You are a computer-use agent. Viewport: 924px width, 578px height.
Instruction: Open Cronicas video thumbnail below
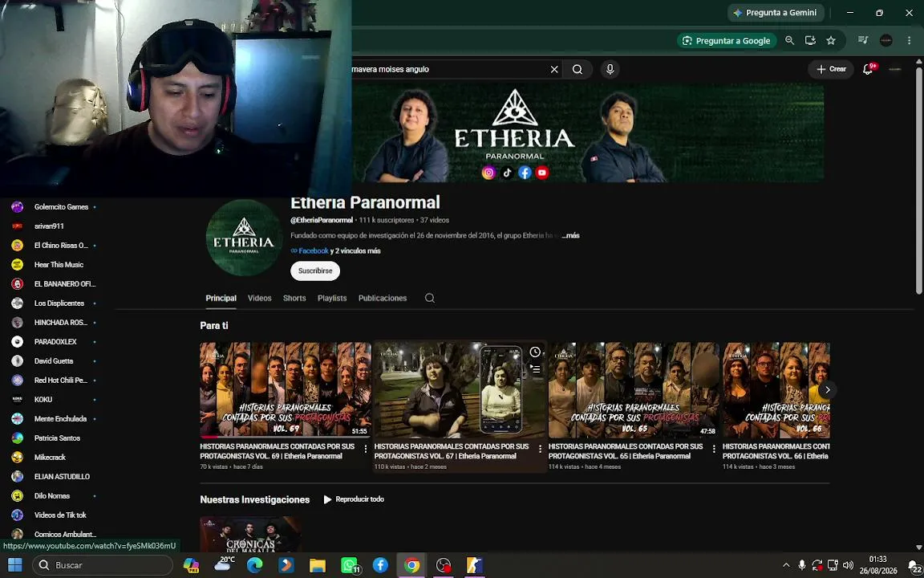coord(250,535)
